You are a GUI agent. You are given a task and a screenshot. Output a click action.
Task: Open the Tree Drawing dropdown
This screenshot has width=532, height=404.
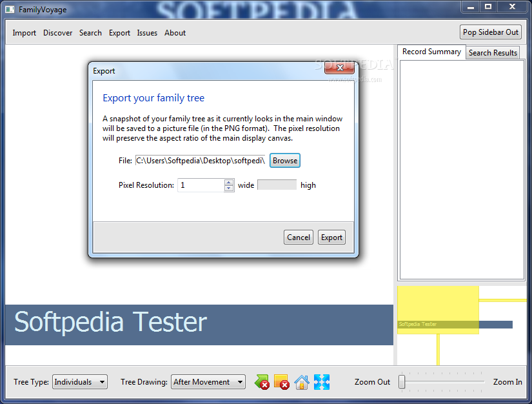[208, 382]
